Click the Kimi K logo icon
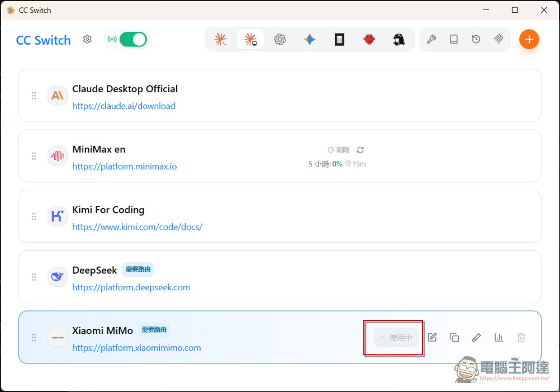This screenshot has height=392, width=560. coord(57,217)
